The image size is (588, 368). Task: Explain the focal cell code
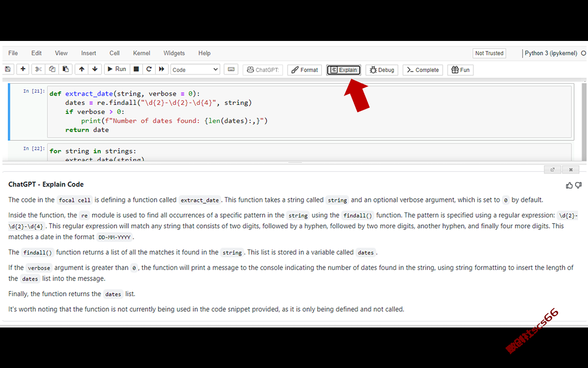pyautogui.click(x=344, y=70)
